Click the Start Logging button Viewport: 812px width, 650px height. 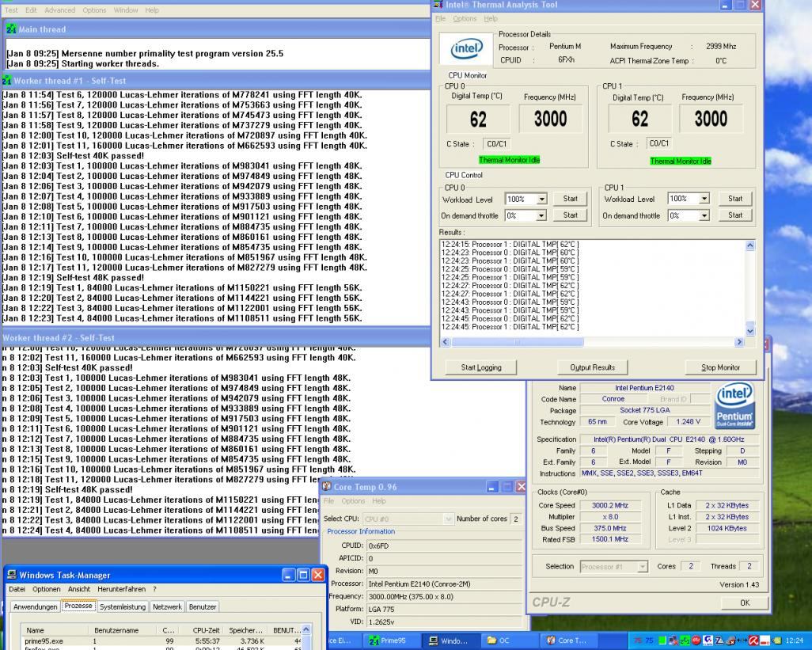click(481, 367)
